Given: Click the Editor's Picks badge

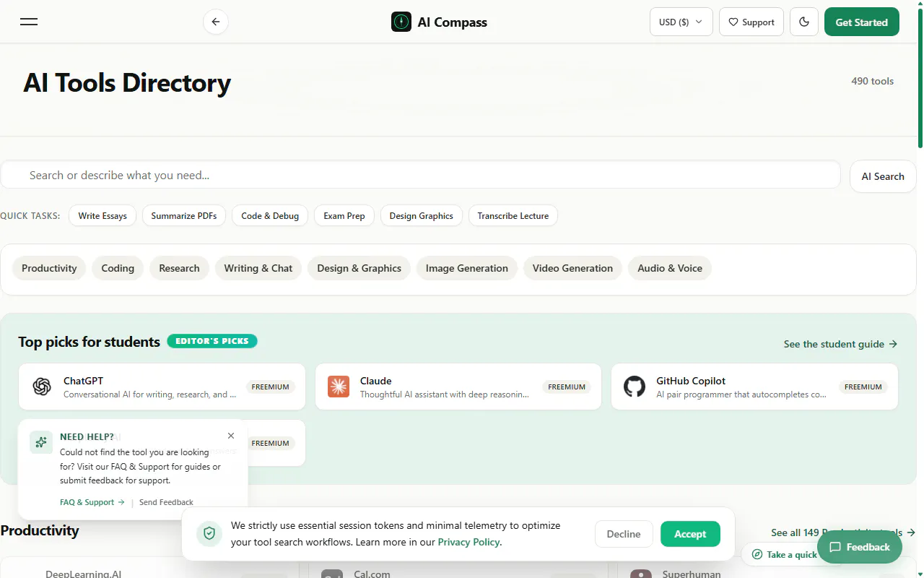Looking at the screenshot, I should [x=212, y=341].
